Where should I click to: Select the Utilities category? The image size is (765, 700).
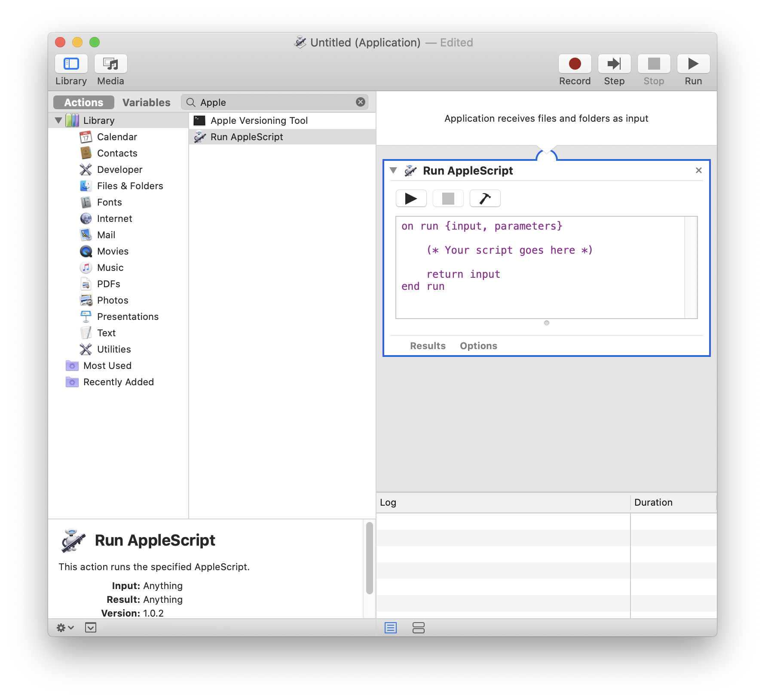114,349
